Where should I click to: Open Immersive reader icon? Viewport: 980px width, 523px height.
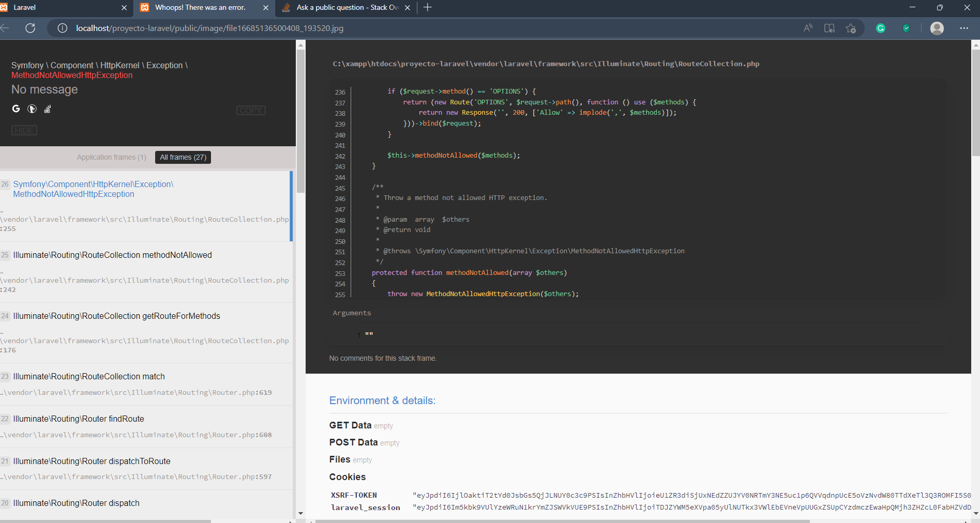[830, 28]
